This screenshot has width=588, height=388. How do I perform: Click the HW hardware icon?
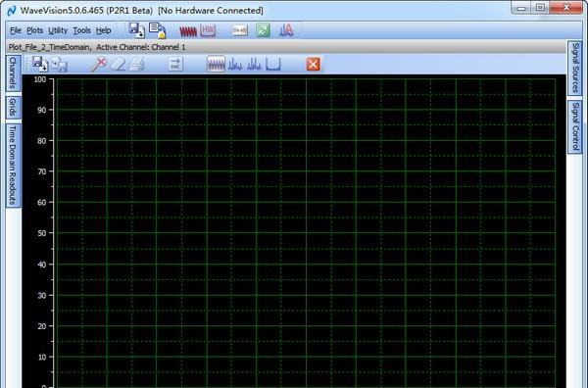[x=208, y=30]
